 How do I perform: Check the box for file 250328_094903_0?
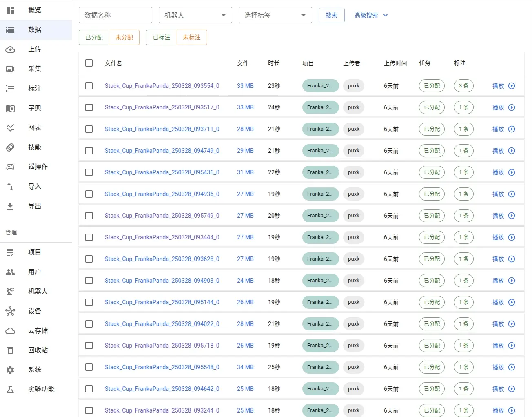(89, 281)
